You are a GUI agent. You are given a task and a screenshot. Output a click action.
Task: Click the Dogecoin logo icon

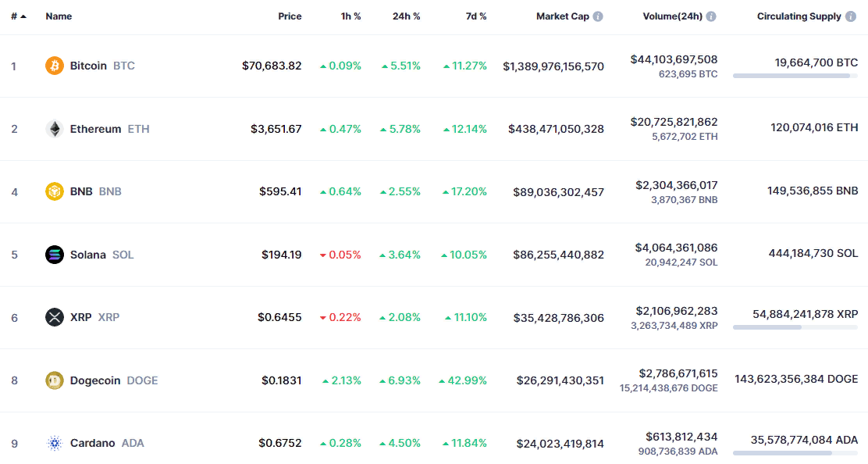pos(55,380)
